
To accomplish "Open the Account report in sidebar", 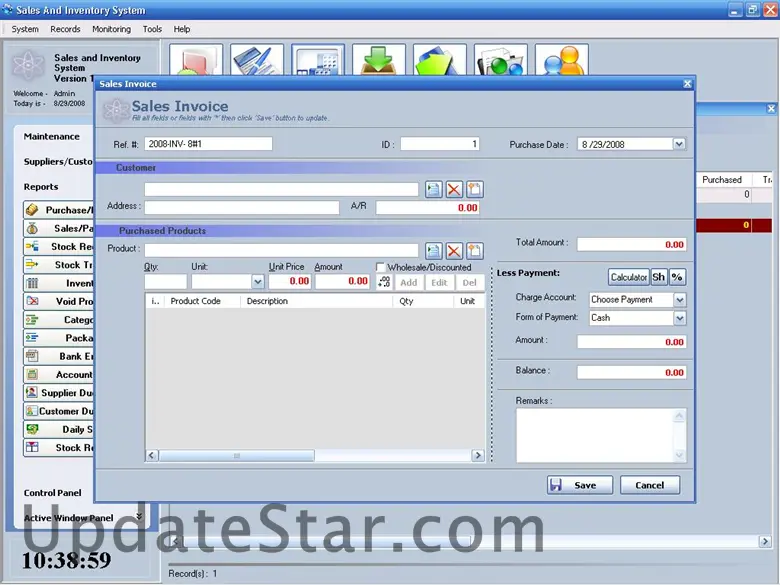I will point(59,374).
